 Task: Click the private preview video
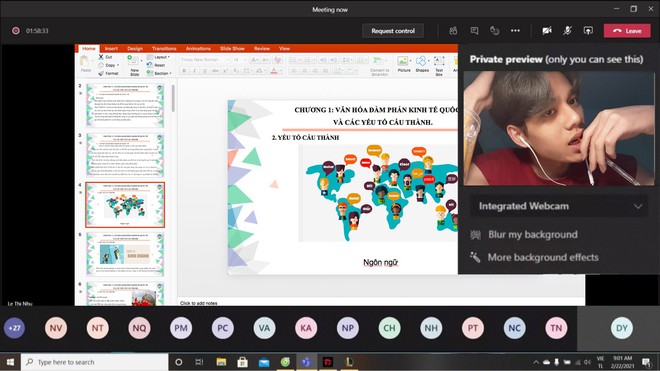[x=559, y=128]
